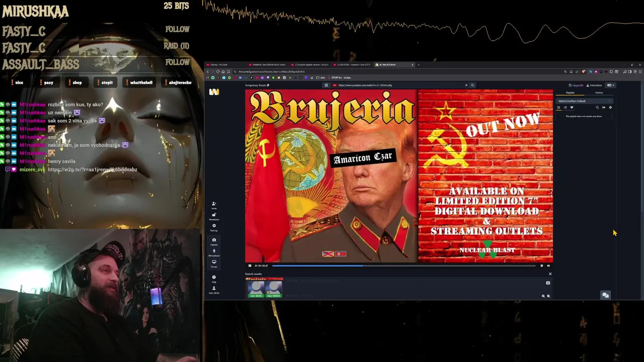This screenshot has width=644, height=362.
Task: Click the browser address bar
Action: [x=397, y=72]
